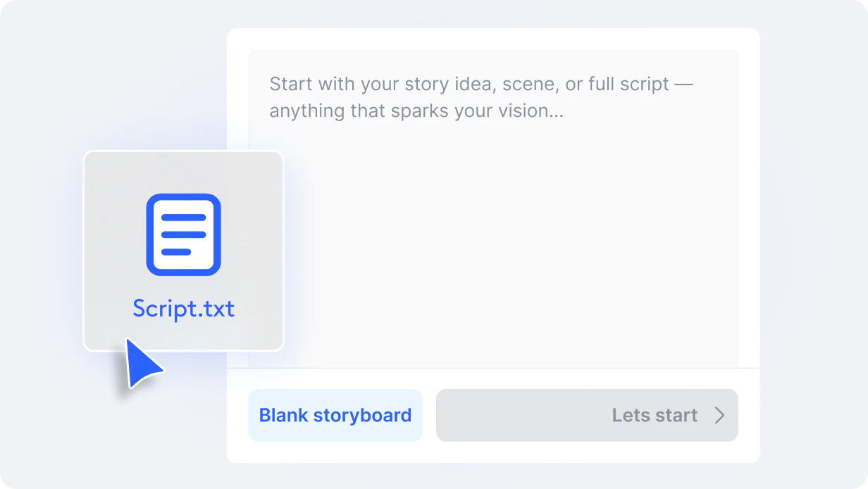
Task: Click the rounded border of the document icon
Action: [x=149, y=234]
